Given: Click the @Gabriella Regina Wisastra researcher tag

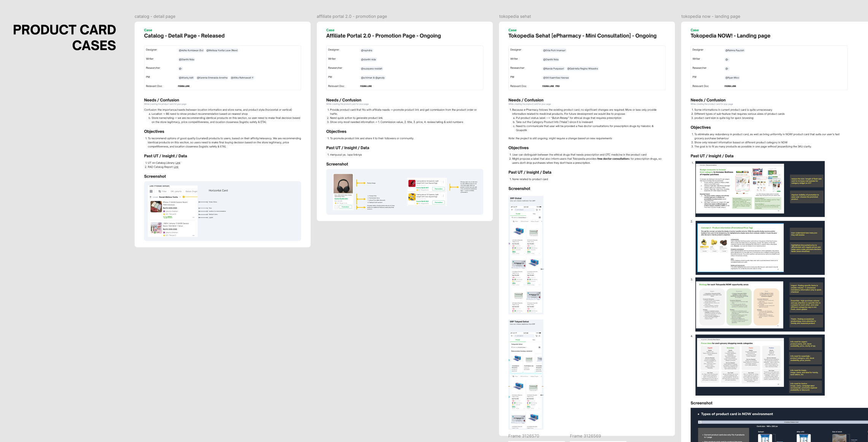Looking at the screenshot, I should 582,69.
